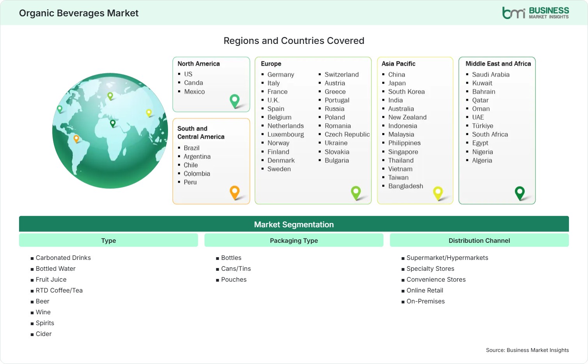This screenshot has width=588, height=364.
Task: Click 'Supermarket/Hypermarkets' under Distribution Channel
Action: [447, 258]
